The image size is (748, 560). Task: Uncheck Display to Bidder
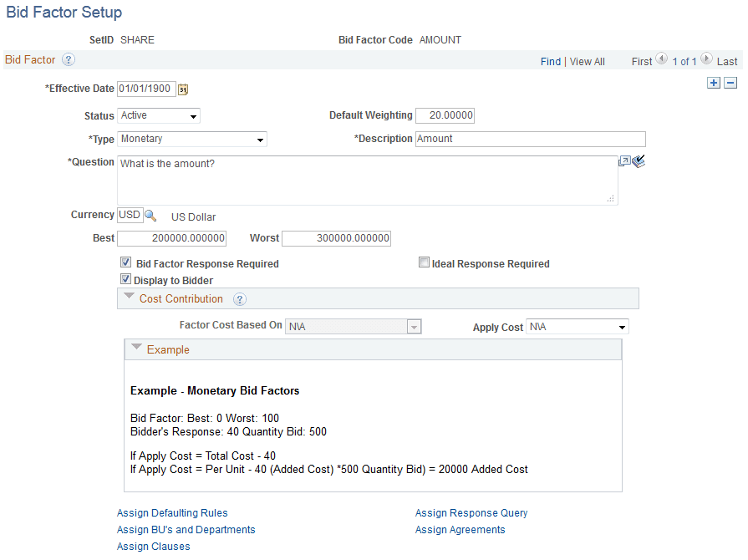pyautogui.click(x=126, y=278)
